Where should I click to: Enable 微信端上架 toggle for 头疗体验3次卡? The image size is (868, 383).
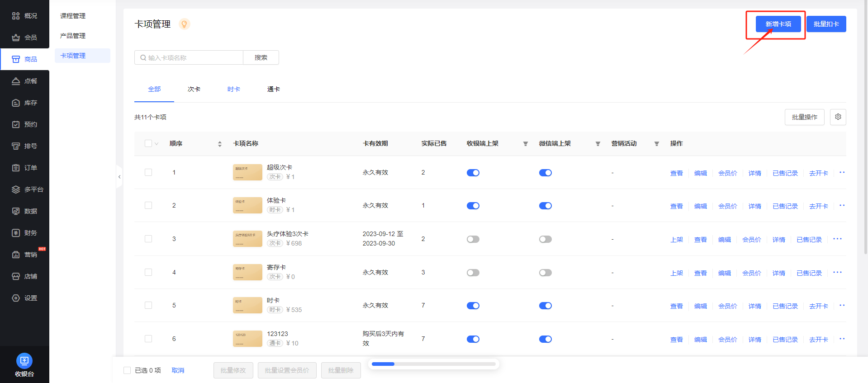pos(545,239)
